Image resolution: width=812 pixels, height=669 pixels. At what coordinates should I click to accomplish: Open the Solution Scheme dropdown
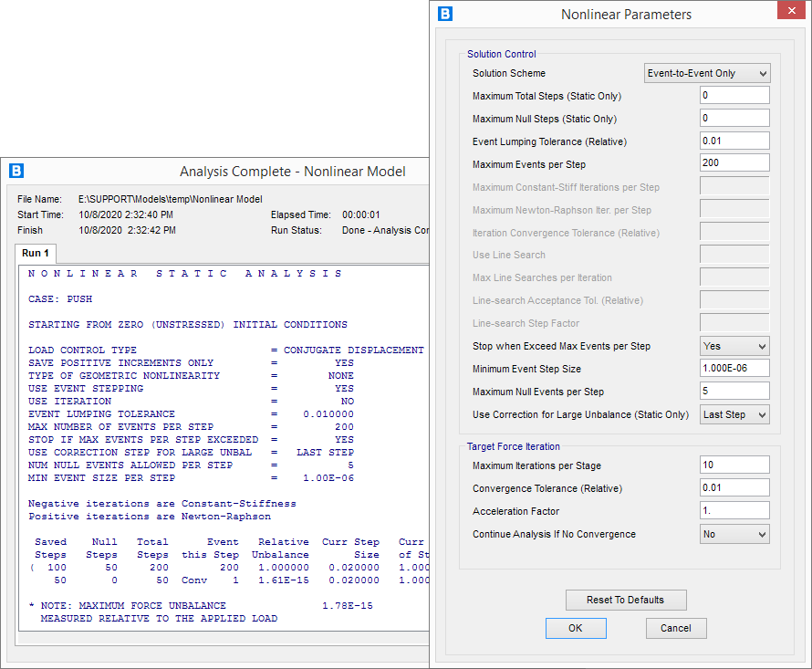click(x=707, y=73)
